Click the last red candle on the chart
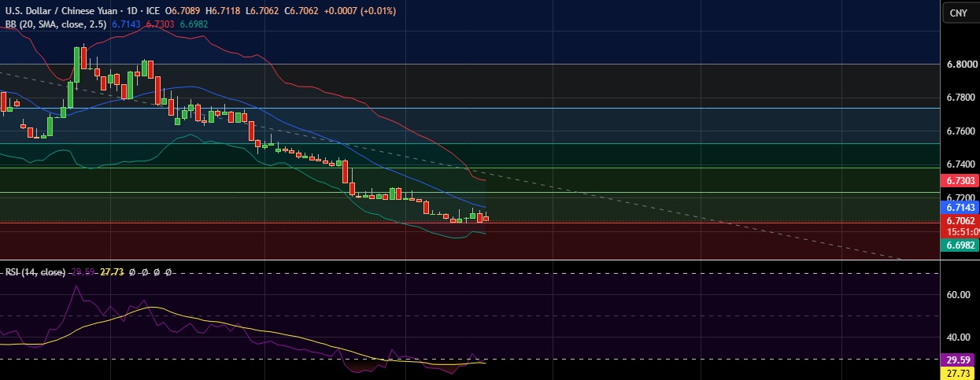980x380 pixels. (x=486, y=218)
